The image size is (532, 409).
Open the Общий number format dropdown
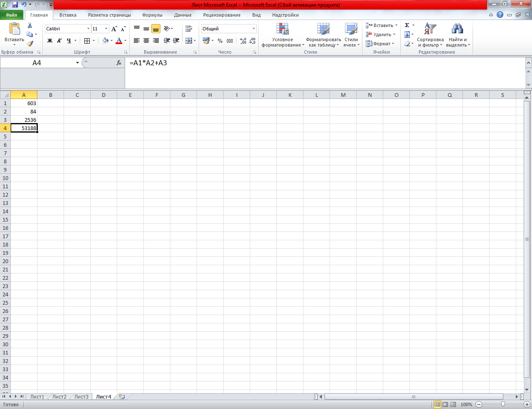click(254, 29)
